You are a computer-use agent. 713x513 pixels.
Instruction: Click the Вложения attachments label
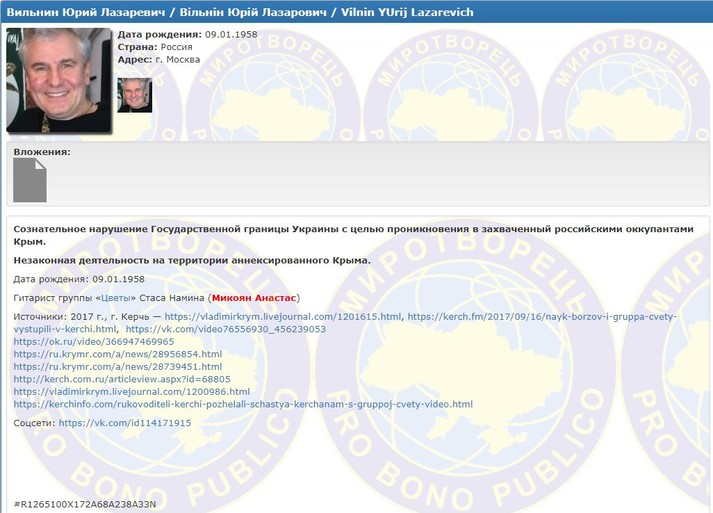coord(42,152)
